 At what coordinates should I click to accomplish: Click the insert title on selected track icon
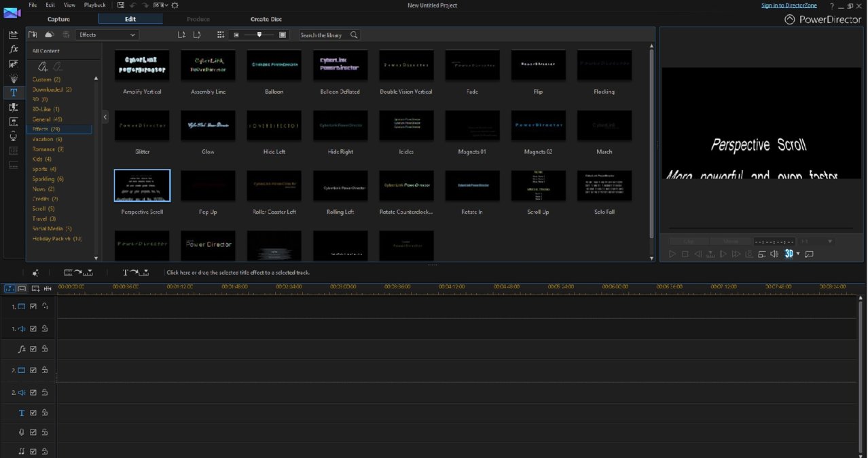click(135, 272)
